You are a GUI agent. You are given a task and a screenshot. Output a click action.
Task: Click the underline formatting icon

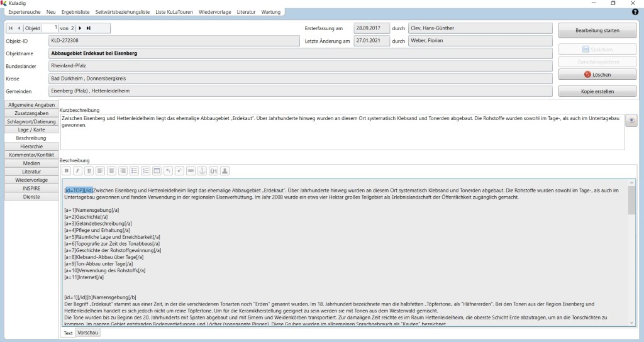(x=89, y=170)
